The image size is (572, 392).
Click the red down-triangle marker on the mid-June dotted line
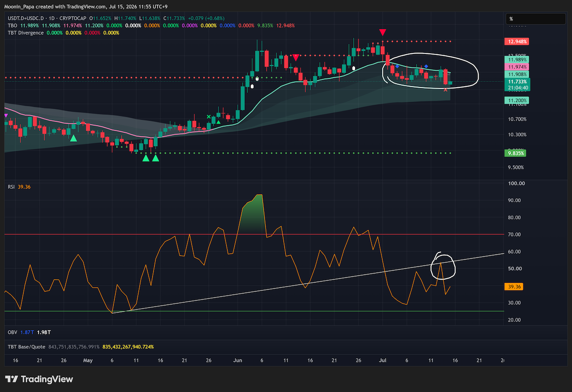pos(296,57)
